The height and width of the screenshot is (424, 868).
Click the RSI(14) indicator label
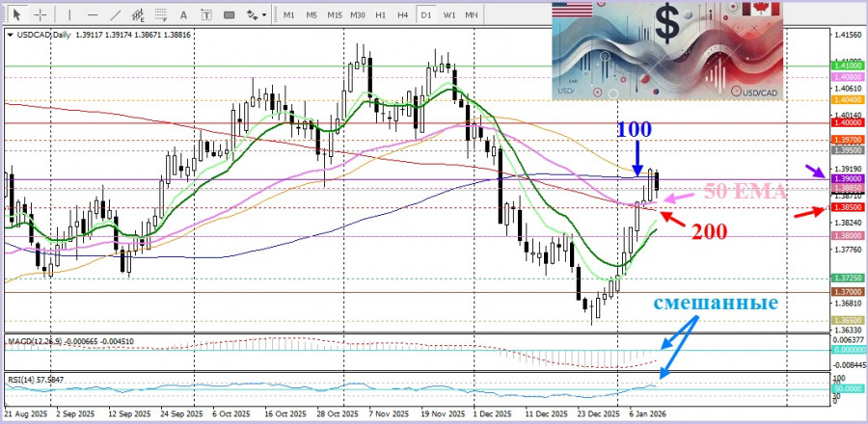(x=19, y=380)
